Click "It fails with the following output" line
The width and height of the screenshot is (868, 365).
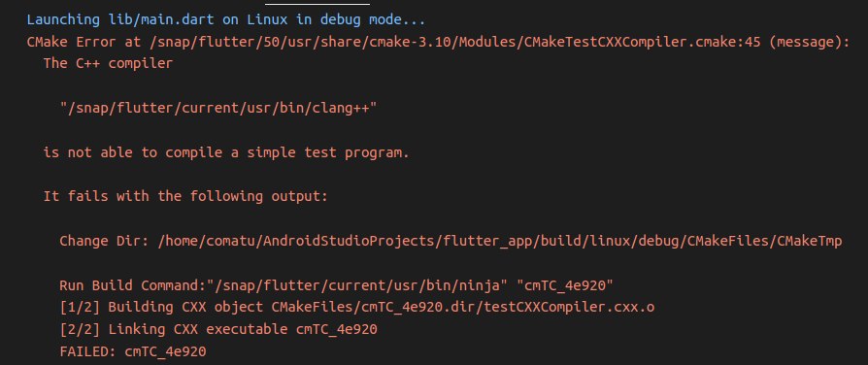pos(185,197)
